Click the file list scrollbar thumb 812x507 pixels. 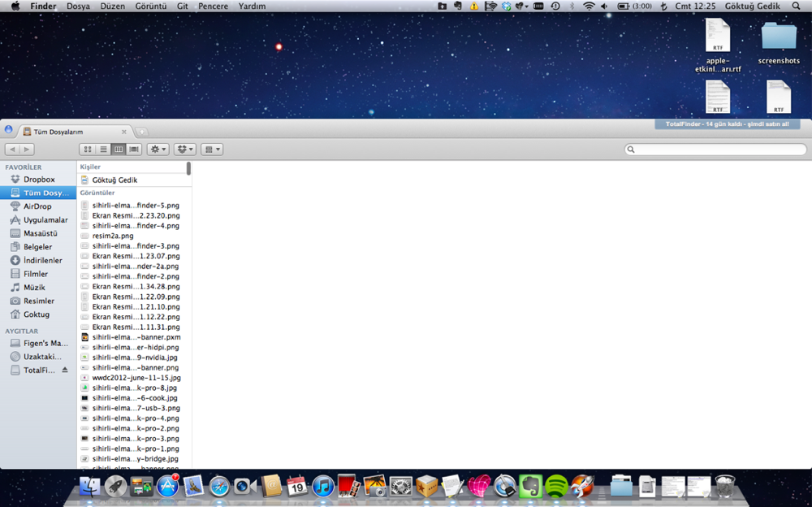coord(188,168)
